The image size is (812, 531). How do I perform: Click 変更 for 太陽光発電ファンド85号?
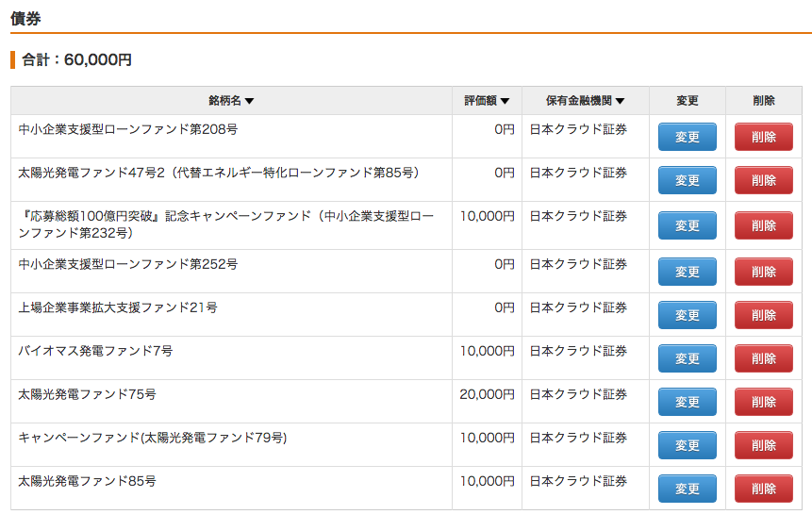688,489
